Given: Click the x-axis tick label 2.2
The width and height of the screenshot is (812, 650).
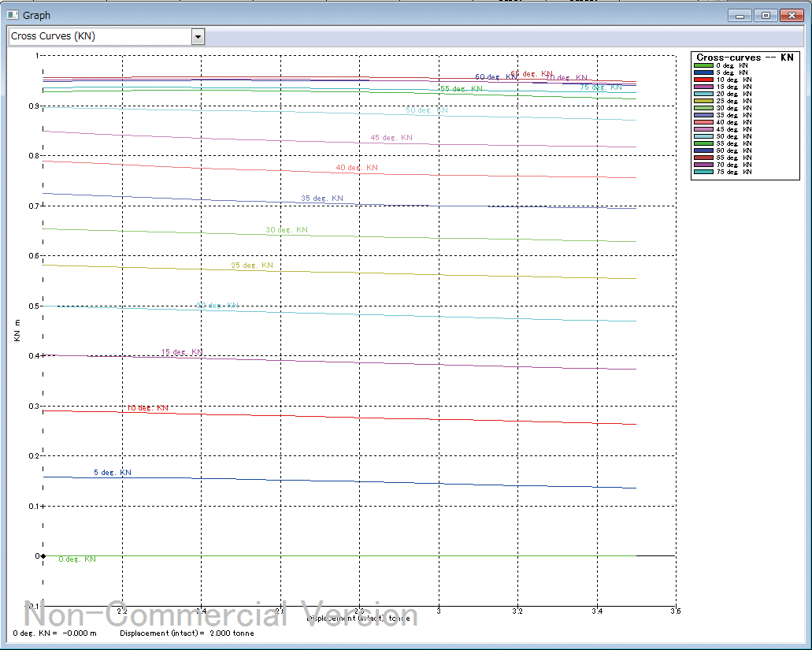Looking at the screenshot, I should [x=122, y=611].
